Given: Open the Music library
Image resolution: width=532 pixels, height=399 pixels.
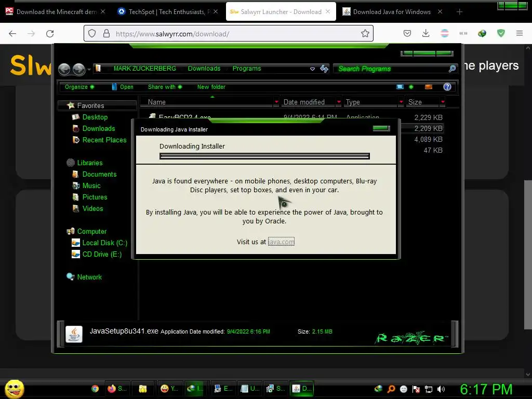Looking at the screenshot, I should click(91, 185).
